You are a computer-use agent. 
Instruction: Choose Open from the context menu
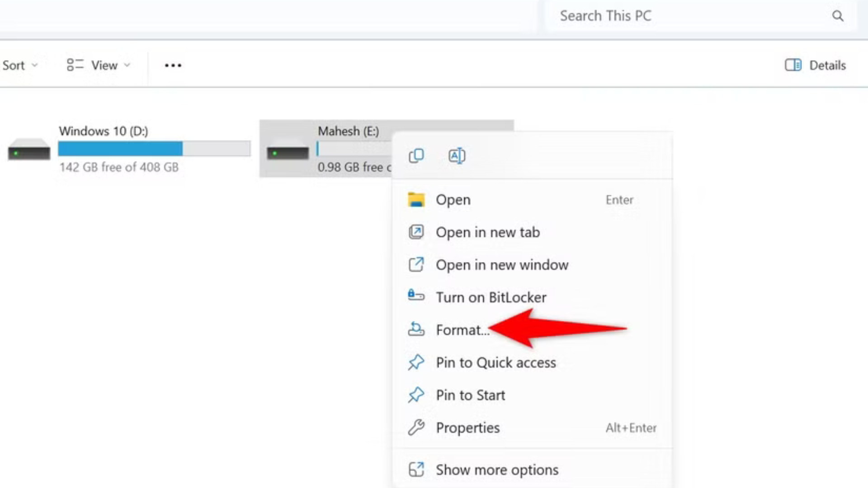(532, 200)
